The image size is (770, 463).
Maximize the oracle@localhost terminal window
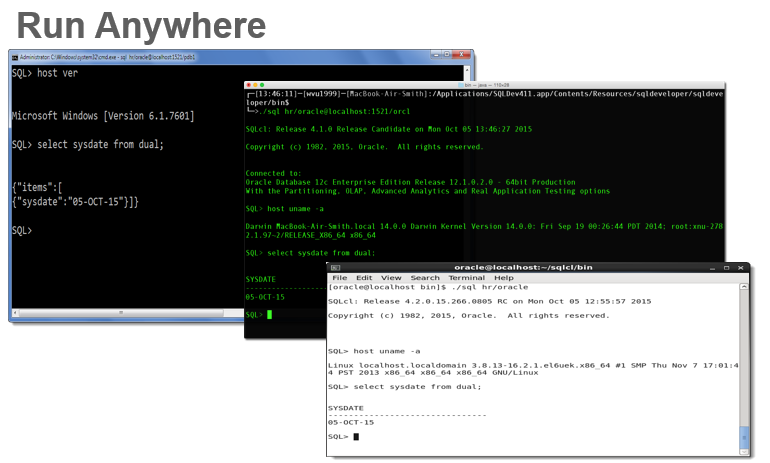[726, 268]
